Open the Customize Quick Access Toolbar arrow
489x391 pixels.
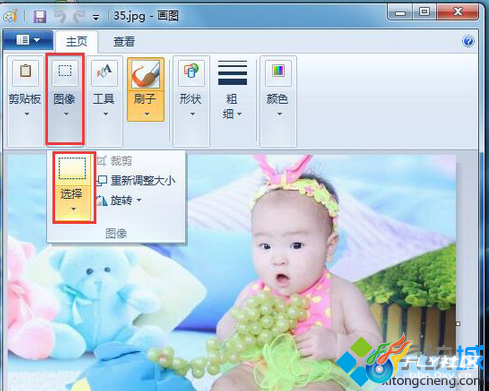96,17
